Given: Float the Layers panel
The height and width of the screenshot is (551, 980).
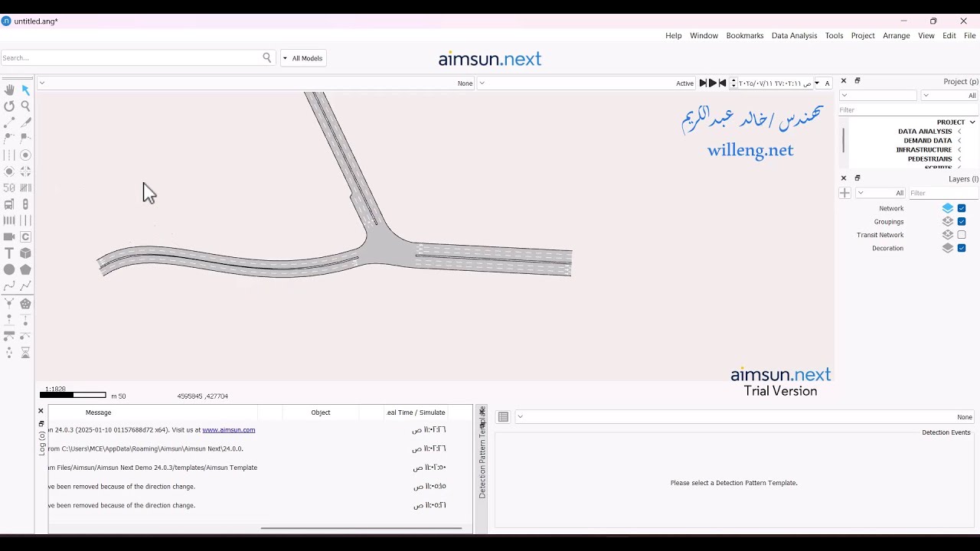Looking at the screenshot, I should coord(857,178).
